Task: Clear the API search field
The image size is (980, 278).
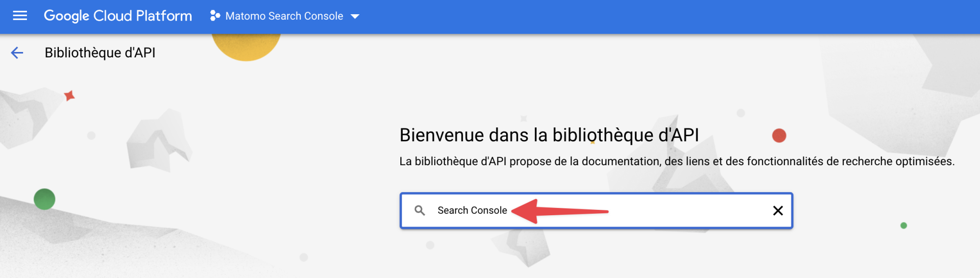Action: pyautogui.click(x=778, y=211)
